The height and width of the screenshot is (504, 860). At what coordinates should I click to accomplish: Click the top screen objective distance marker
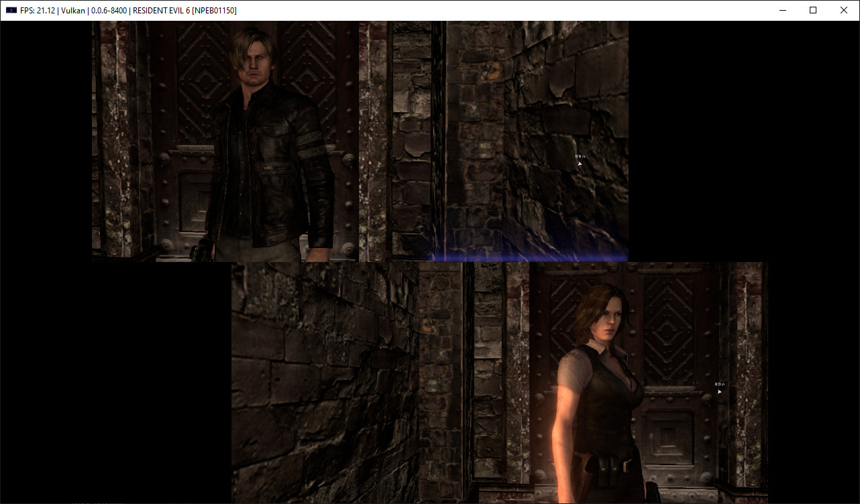580,160
